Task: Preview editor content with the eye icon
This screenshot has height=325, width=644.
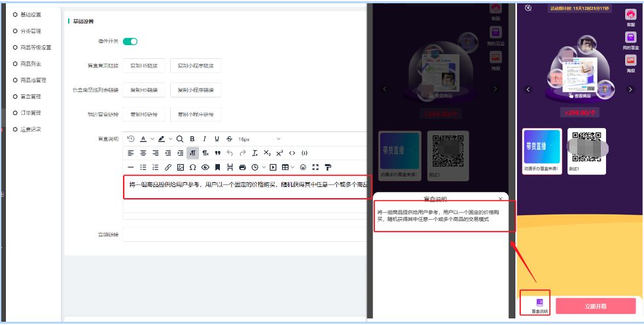Action: [206, 167]
